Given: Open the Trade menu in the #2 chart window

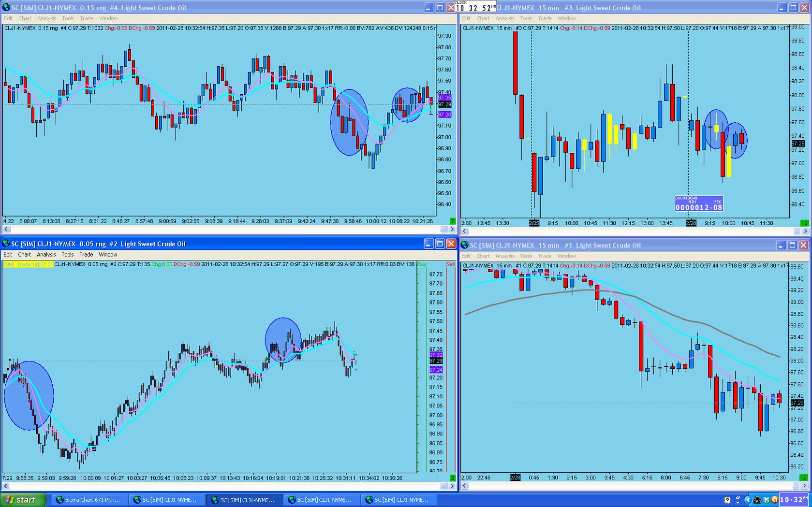Looking at the screenshot, I should pos(86,255).
